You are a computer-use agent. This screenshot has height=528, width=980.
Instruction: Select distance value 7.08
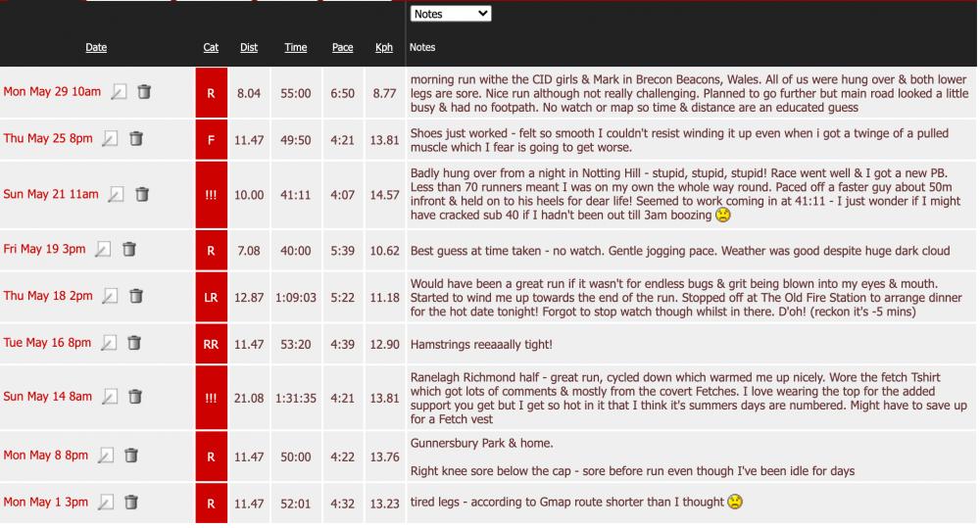249,251
